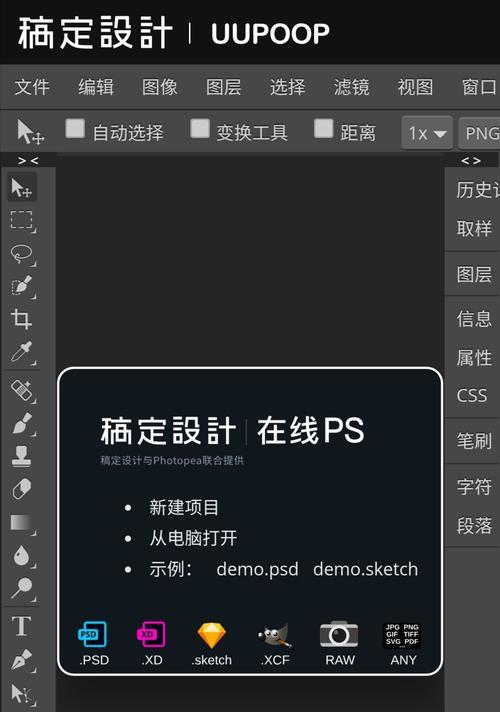
Task: Click the ANY formats icon
Action: click(402, 635)
